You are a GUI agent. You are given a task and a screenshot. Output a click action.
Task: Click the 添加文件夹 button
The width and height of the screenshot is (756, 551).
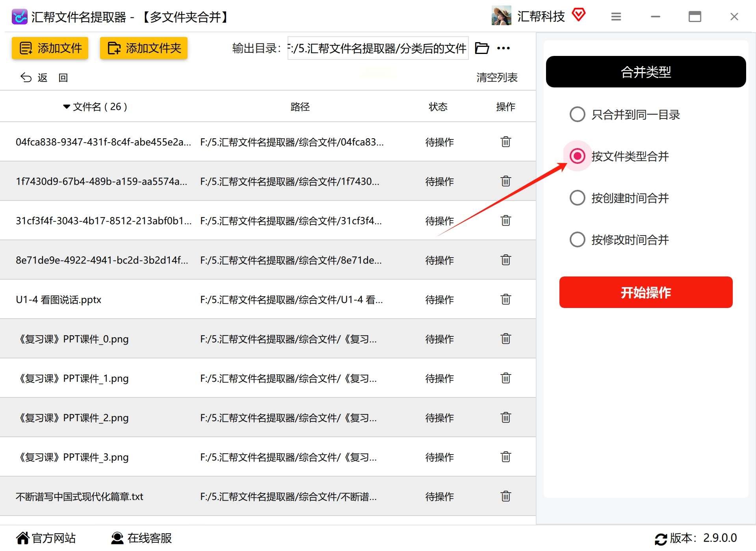point(143,48)
